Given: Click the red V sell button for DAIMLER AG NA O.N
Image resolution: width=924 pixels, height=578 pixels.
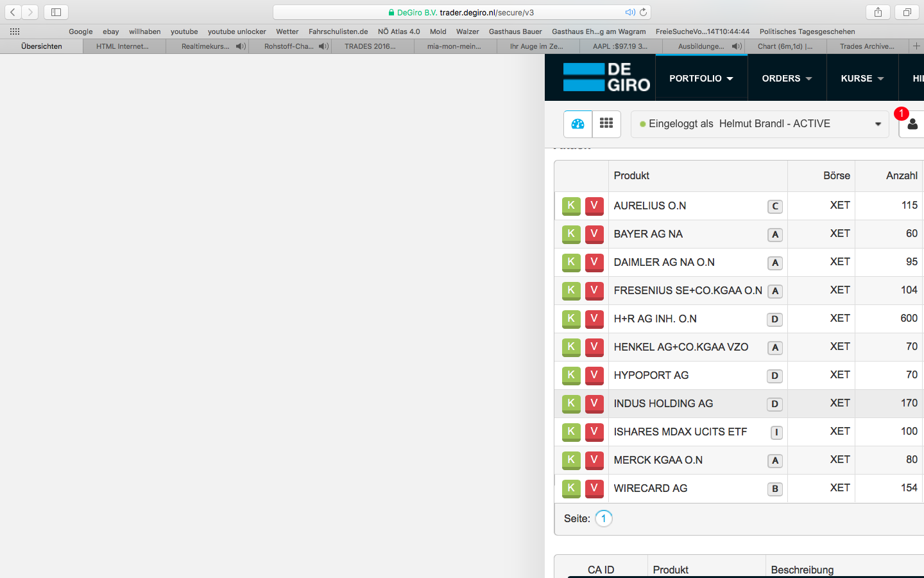Looking at the screenshot, I should click(x=594, y=263).
